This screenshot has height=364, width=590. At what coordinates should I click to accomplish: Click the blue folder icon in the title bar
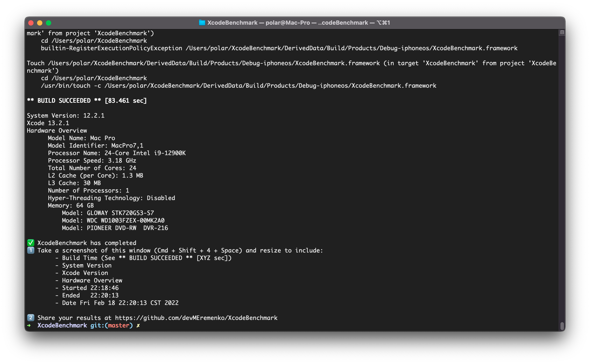(x=202, y=23)
